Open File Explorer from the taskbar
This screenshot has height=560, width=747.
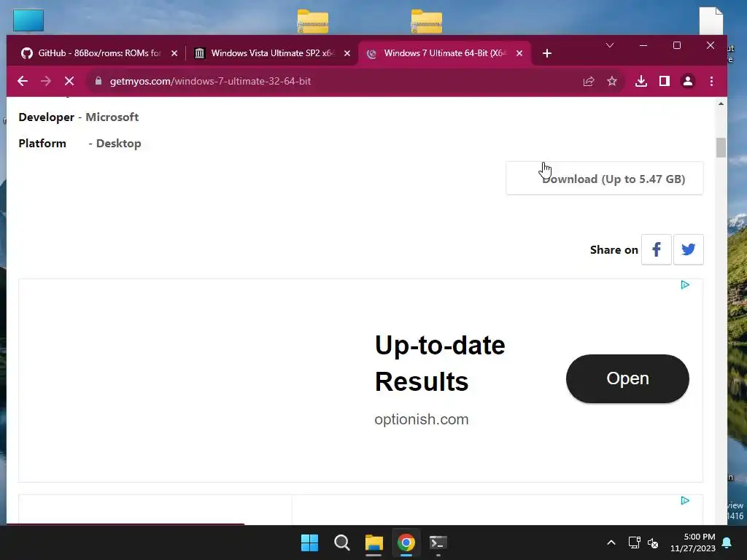coord(374,542)
